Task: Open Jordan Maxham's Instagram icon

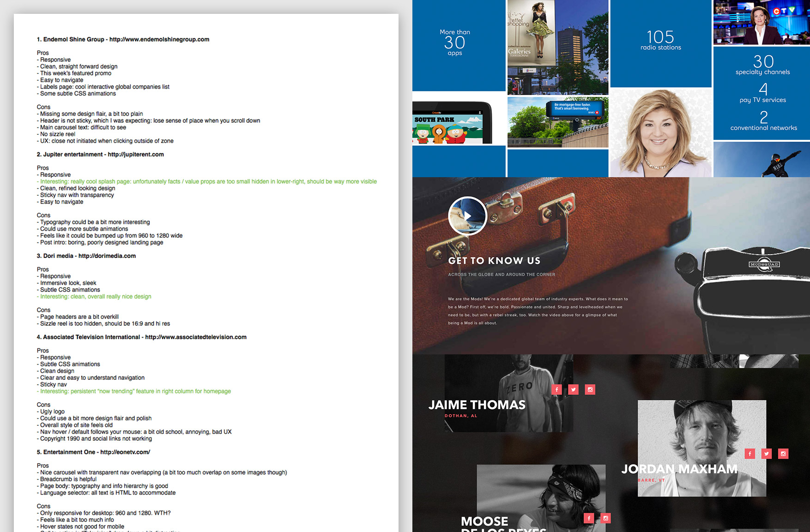Action: tap(783, 454)
